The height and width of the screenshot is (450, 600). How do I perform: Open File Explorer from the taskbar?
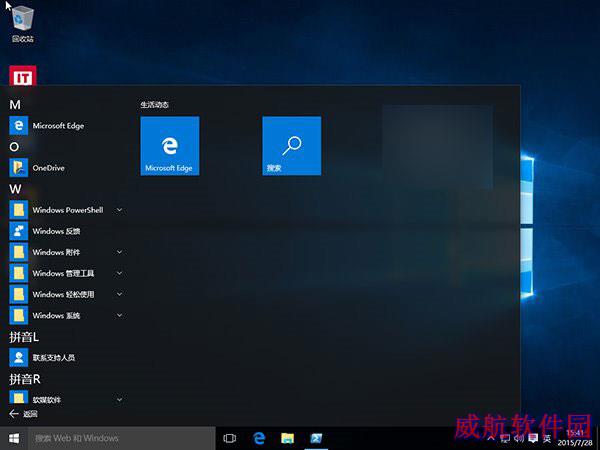pos(287,438)
